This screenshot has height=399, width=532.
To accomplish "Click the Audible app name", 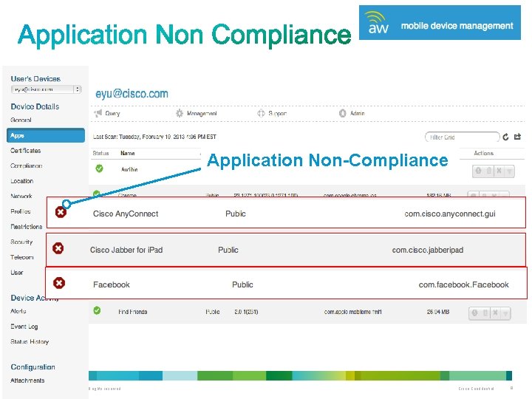I will (129, 169).
